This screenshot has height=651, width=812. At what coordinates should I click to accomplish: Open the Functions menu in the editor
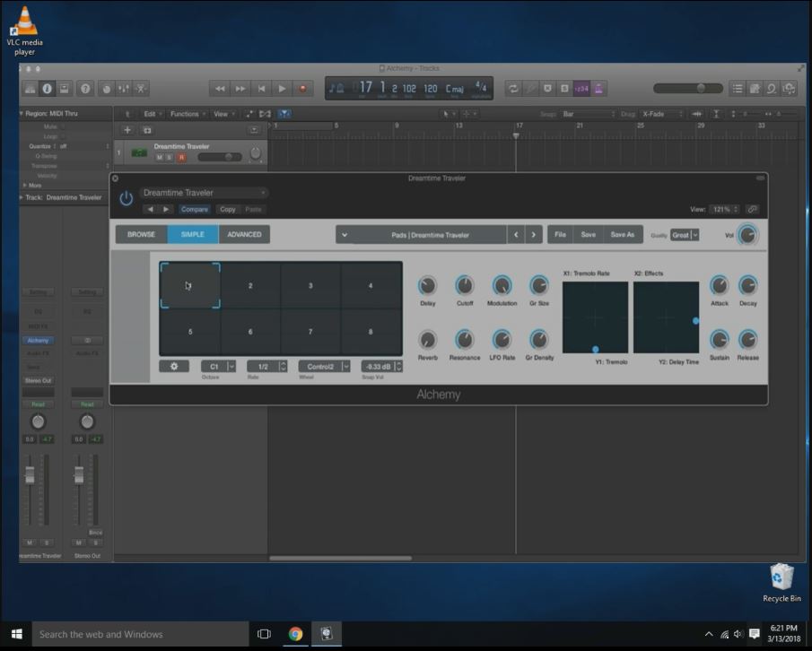(x=186, y=114)
